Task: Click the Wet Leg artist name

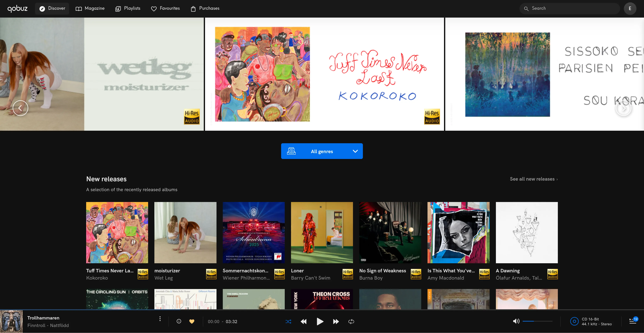Action: 164,278
